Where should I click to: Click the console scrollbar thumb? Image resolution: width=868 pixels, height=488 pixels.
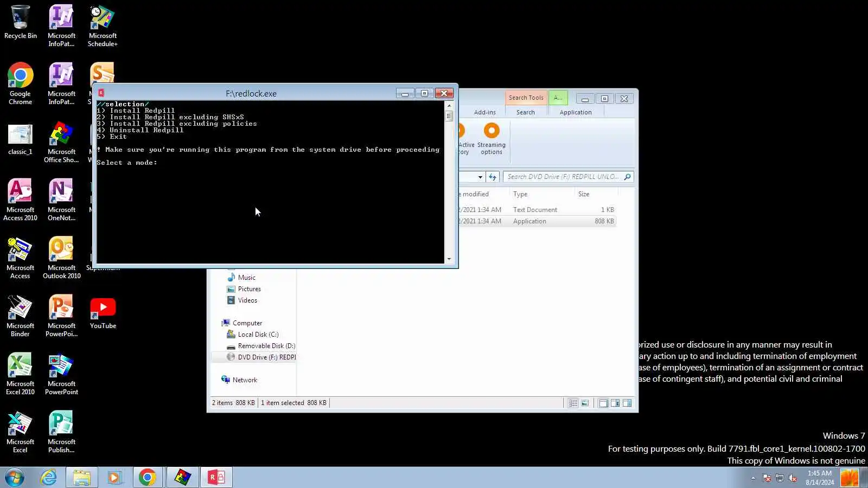[x=449, y=116]
